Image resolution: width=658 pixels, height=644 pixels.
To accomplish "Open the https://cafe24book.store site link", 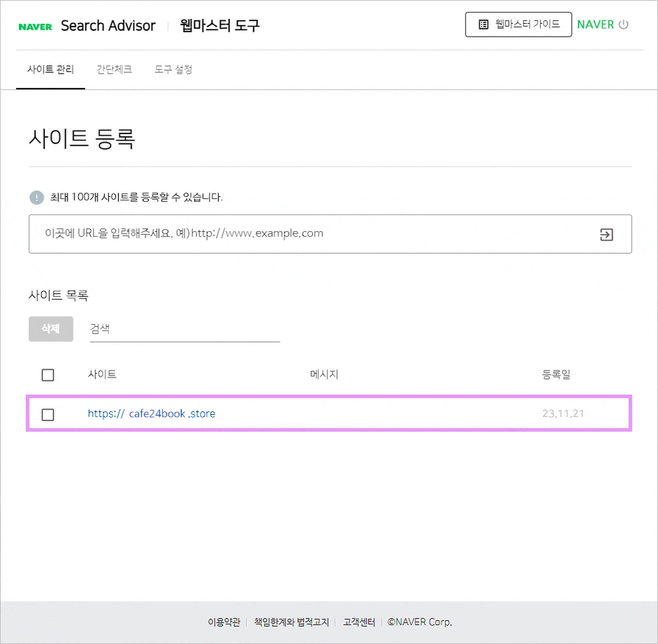I will tap(151, 413).
